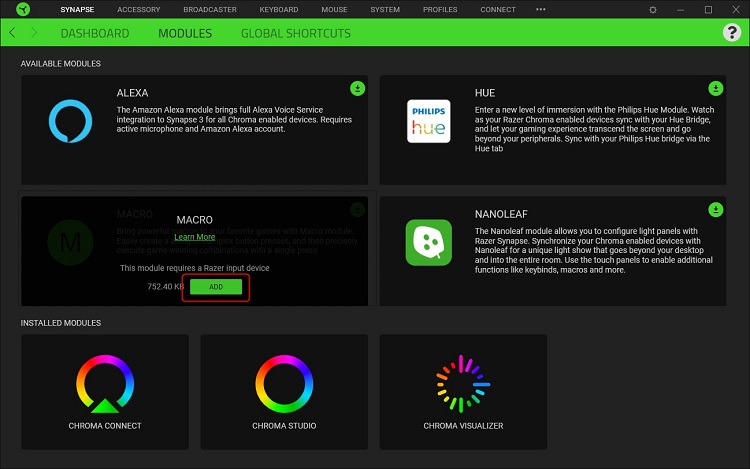The width and height of the screenshot is (750, 469).
Task: Switch to the Keyboard tab
Action: pos(279,10)
